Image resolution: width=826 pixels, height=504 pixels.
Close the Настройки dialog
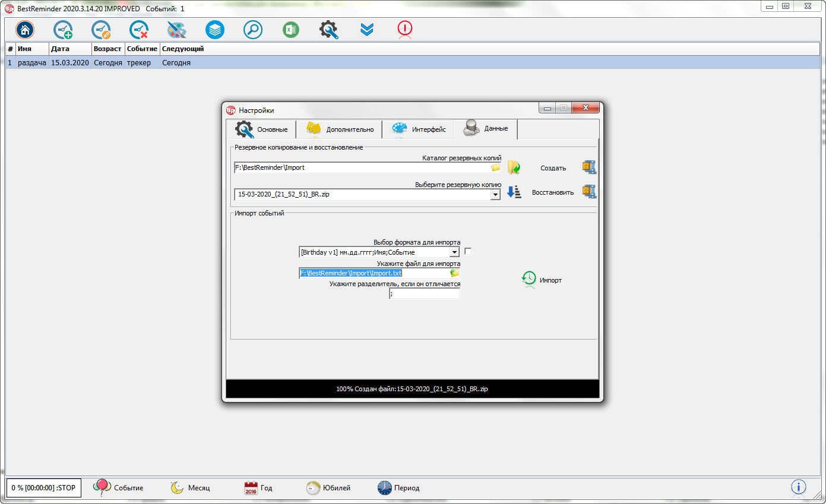(585, 107)
